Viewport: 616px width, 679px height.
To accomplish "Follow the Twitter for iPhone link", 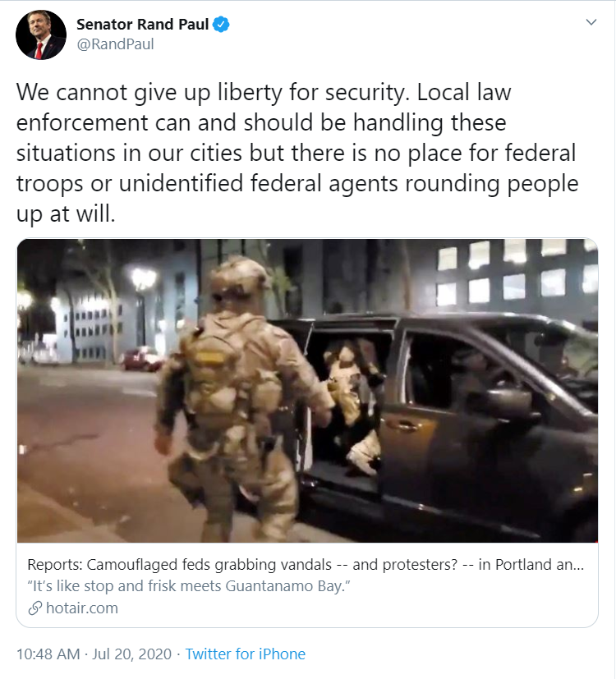I will point(246,654).
